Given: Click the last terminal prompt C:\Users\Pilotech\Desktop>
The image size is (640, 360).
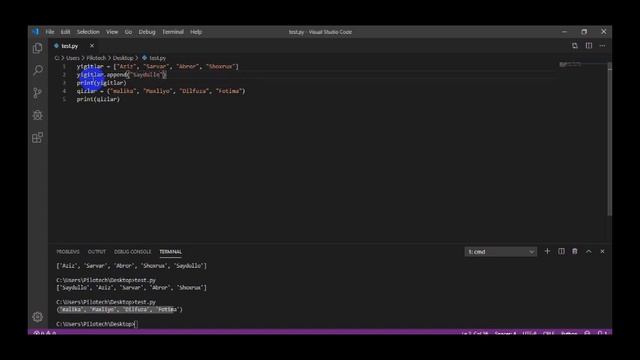Looking at the screenshot, I should click(x=96, y=324).
